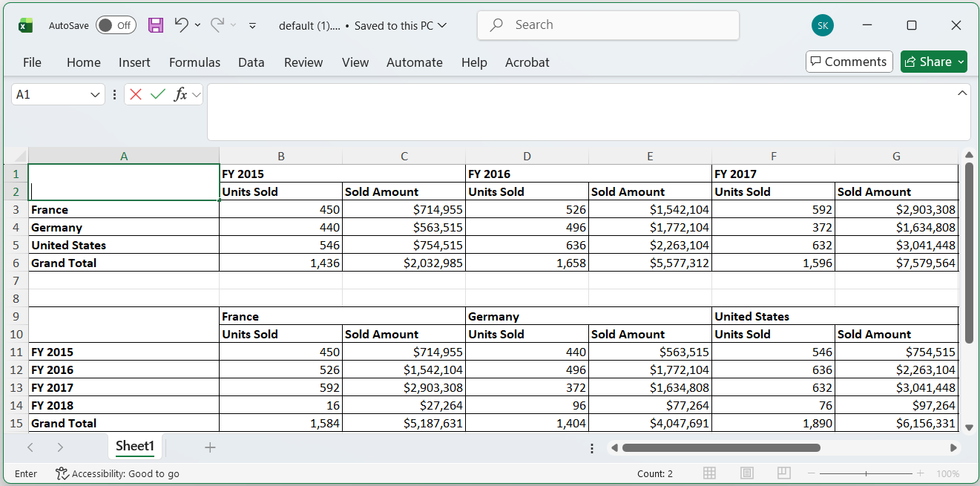Click the Save icon

point(155,24)
